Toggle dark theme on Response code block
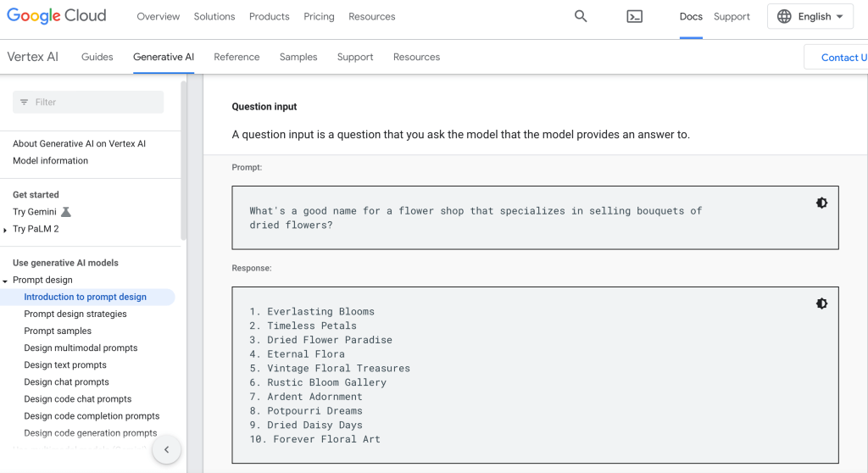 (821, 303)
